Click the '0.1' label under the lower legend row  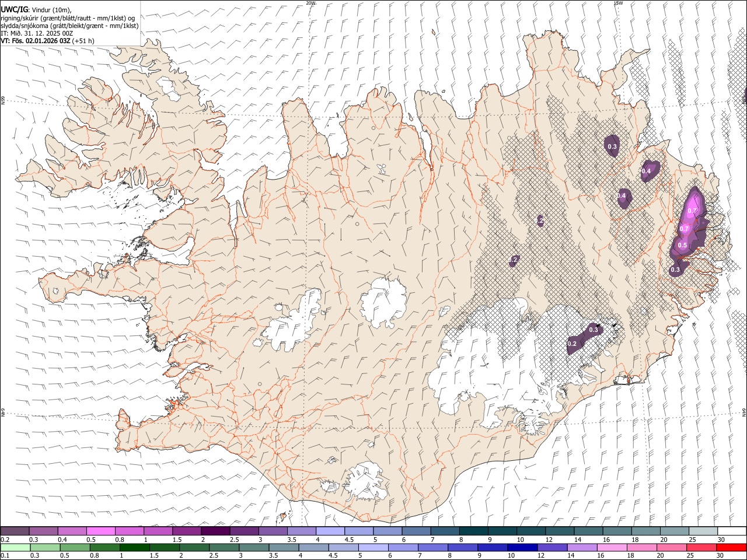click(5, 555)
